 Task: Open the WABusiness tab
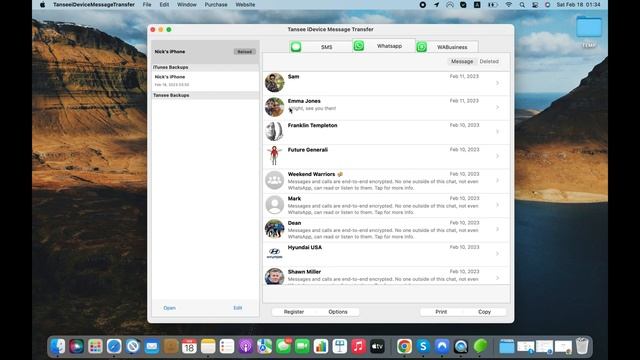[x=447, y=47]
